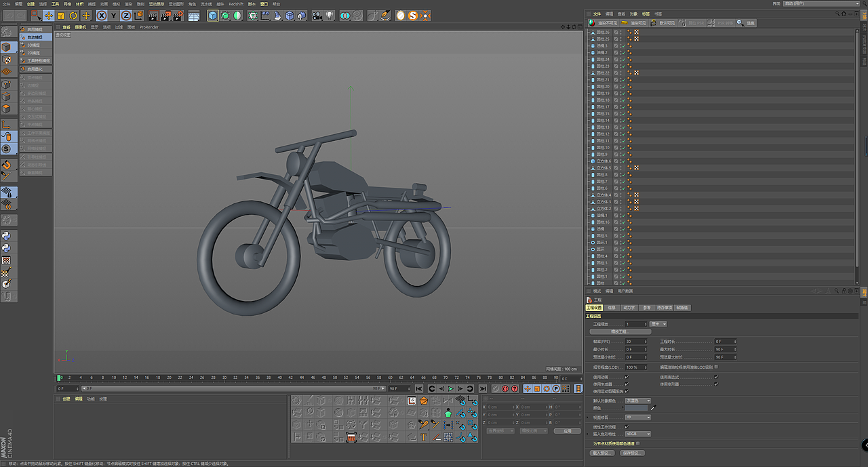Viewport: 868px width, 467px height.
Task: Open the 文件 menu in main menu bar
Action: click(5, 3)
